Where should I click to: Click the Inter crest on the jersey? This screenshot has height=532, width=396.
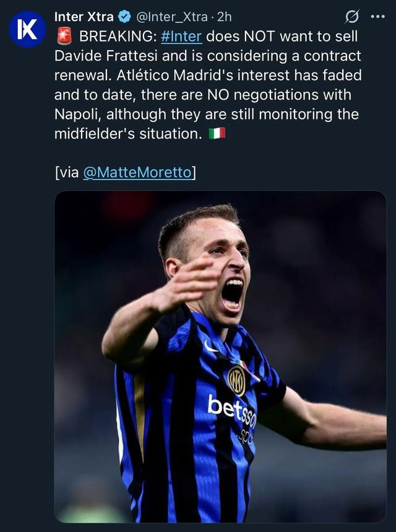[x=236, y=379]
